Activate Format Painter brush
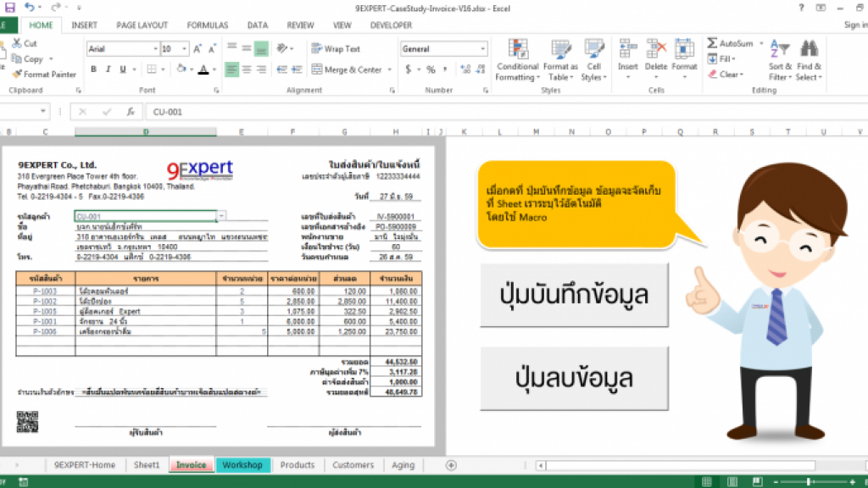868x488 pixels. (x=17, y=75)
